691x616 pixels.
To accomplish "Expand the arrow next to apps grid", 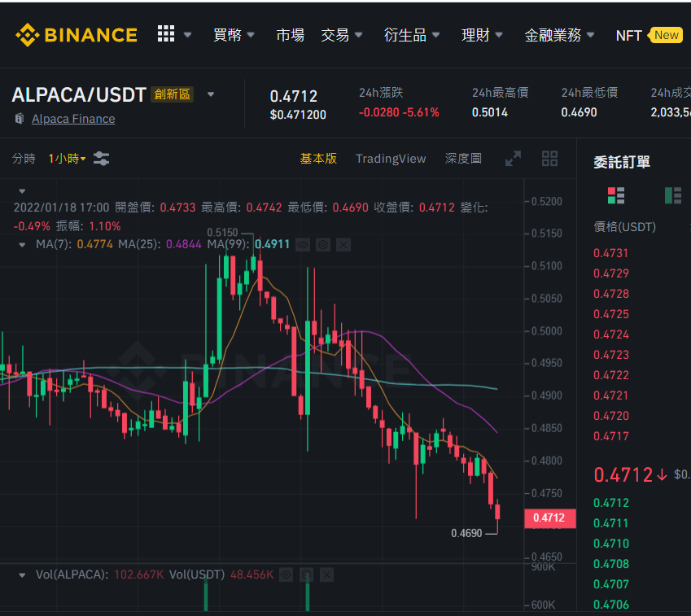I will (187, 34).
